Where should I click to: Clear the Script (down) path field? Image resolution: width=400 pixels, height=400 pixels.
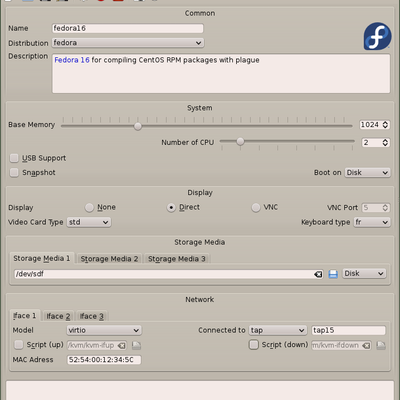pos(366,345)
